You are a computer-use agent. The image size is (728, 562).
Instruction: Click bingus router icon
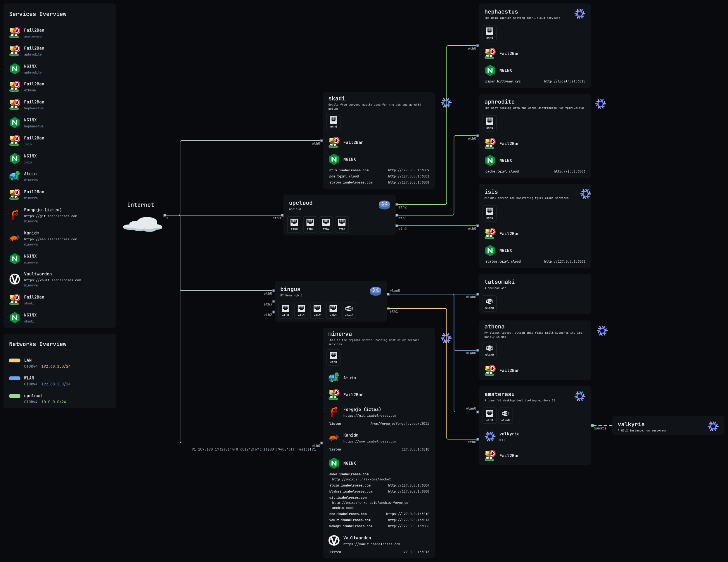pos(375,291)
